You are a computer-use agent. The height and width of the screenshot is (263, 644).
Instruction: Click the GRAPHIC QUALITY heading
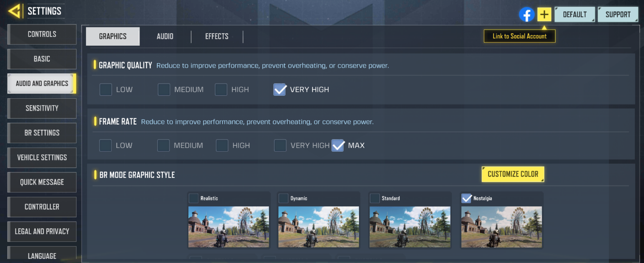tap(125, 65)
